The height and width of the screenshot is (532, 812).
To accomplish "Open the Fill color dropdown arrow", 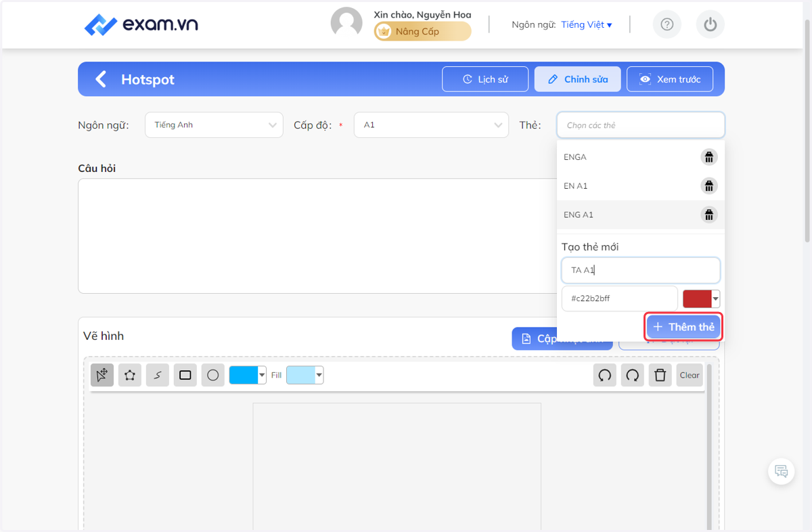I will (x=319, y=375).
